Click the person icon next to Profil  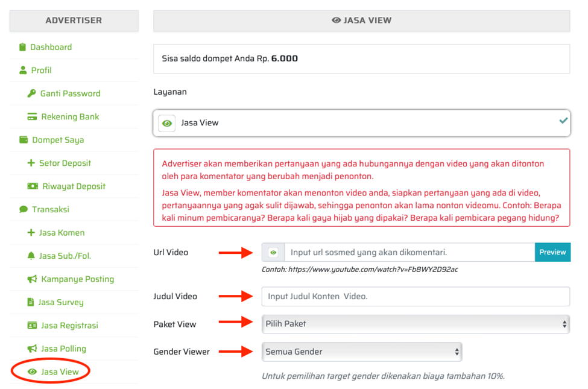tap(23, 71)
